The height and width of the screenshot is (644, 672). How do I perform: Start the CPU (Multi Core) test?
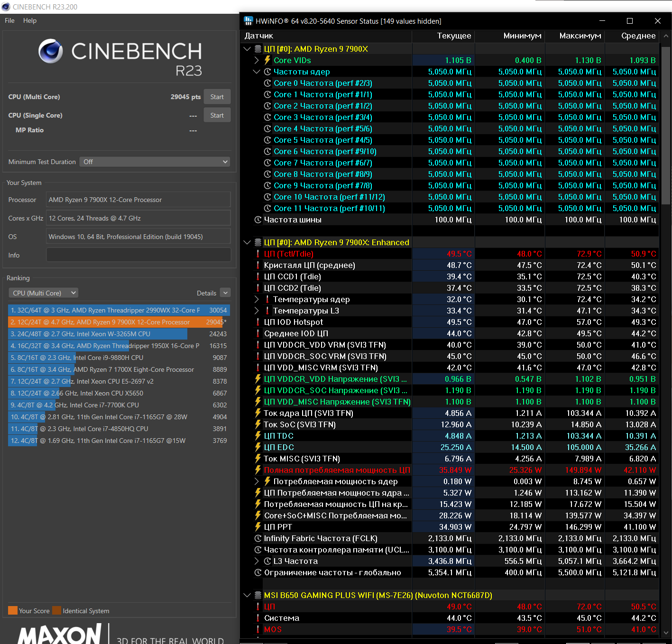[x=217, y=97]
